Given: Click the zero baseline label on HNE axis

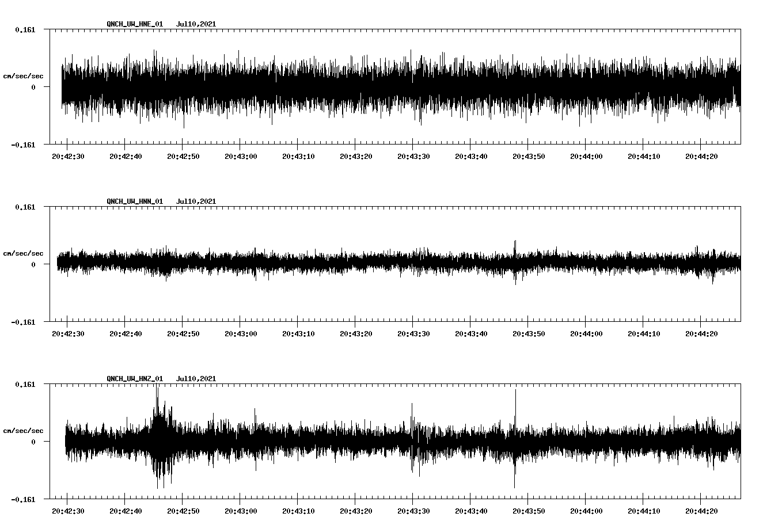Looking at the screenshot, I should 33,87.
